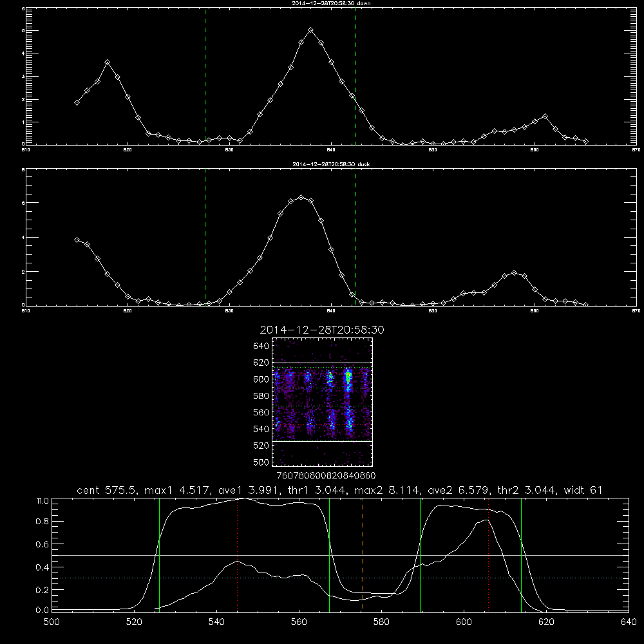The width and height of the screenshot is (644, 644).
Task: Click the large timestamp title above the spectrogram
Action: tap(322, 330)
